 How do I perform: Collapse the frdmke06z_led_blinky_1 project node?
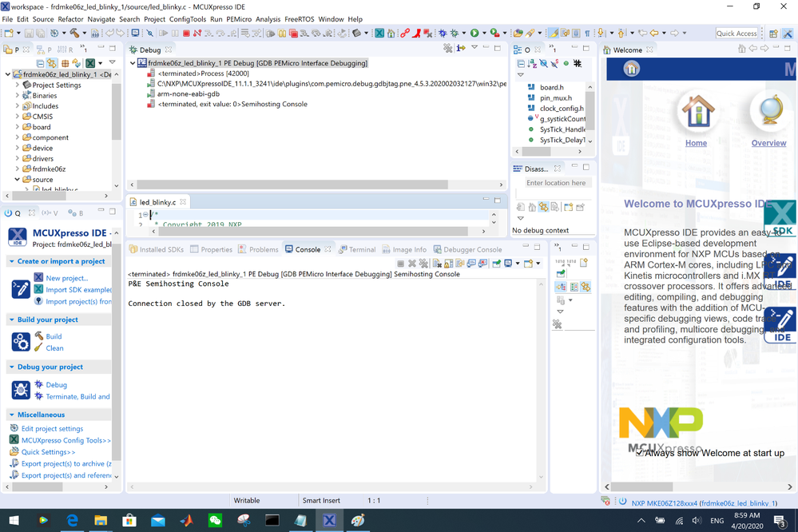click(8, 74)
